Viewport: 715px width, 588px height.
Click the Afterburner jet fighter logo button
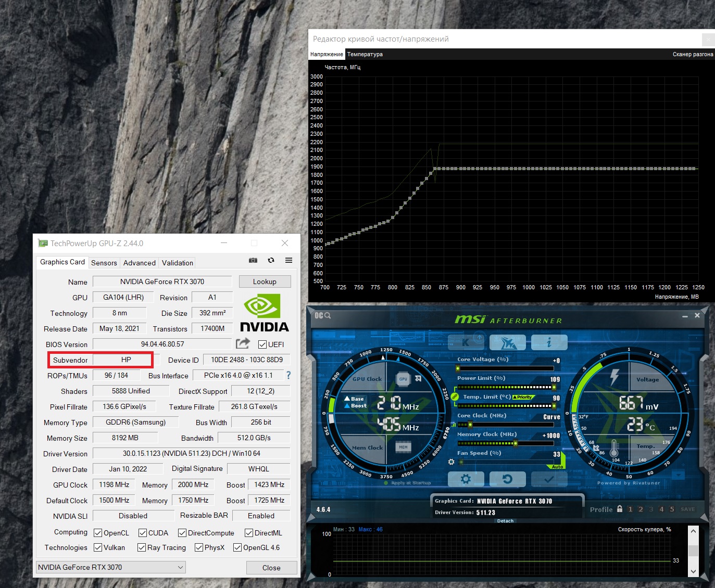click(507, 342)
